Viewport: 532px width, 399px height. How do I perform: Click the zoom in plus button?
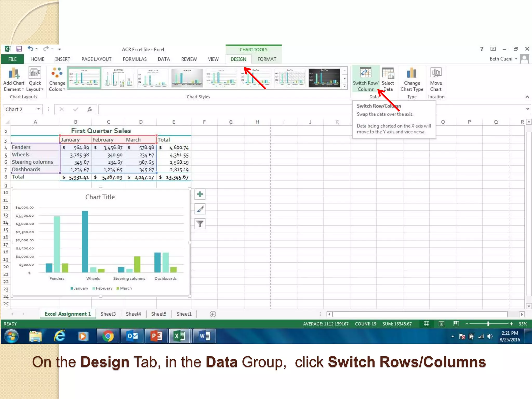coord(511,324)
